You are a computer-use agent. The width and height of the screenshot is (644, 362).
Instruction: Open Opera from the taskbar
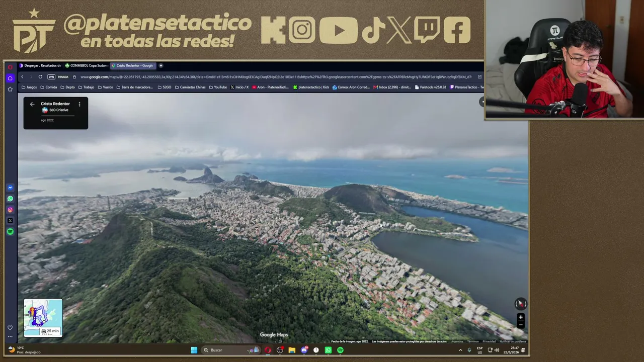click(268, 350)
